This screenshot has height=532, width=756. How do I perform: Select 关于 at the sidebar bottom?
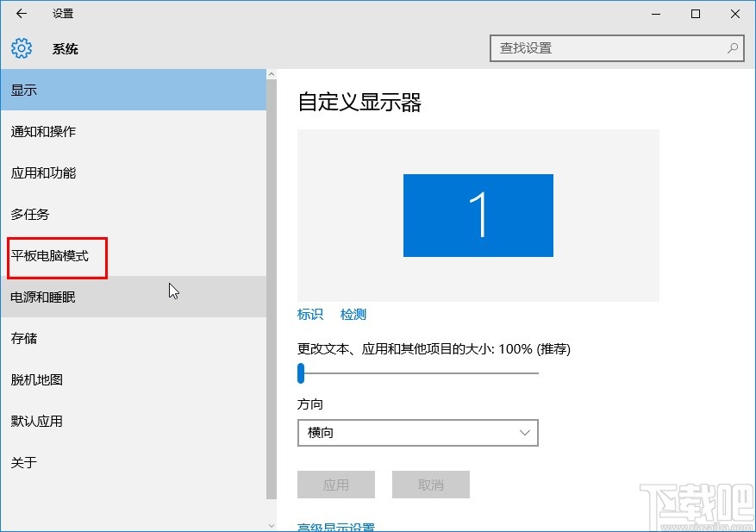coord(23,462)
